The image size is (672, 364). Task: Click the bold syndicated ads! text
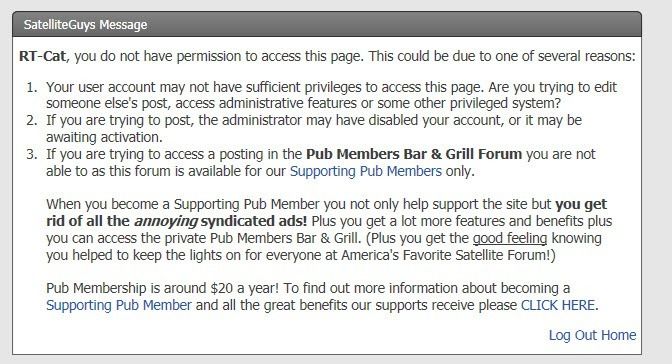click(x=254, y=221)
